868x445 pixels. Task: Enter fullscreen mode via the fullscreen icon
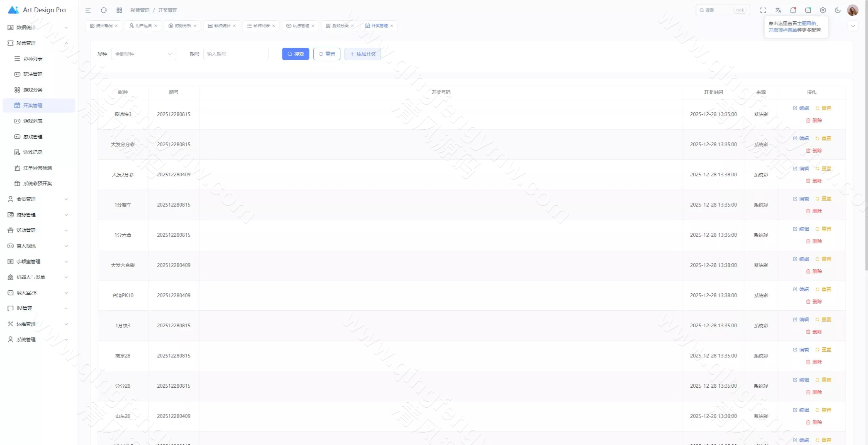(763, 10)
